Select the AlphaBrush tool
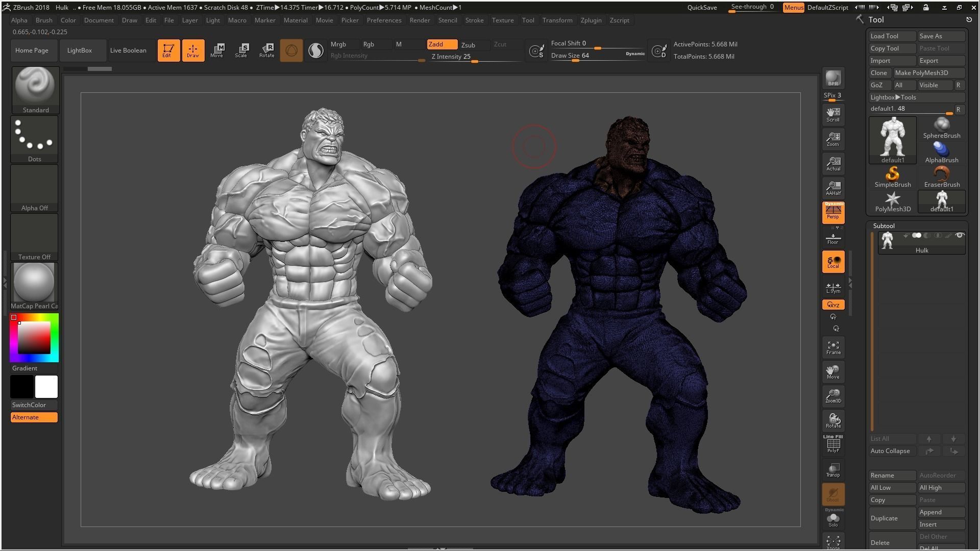Screen dimensions: 980x551 pos(942,153)
